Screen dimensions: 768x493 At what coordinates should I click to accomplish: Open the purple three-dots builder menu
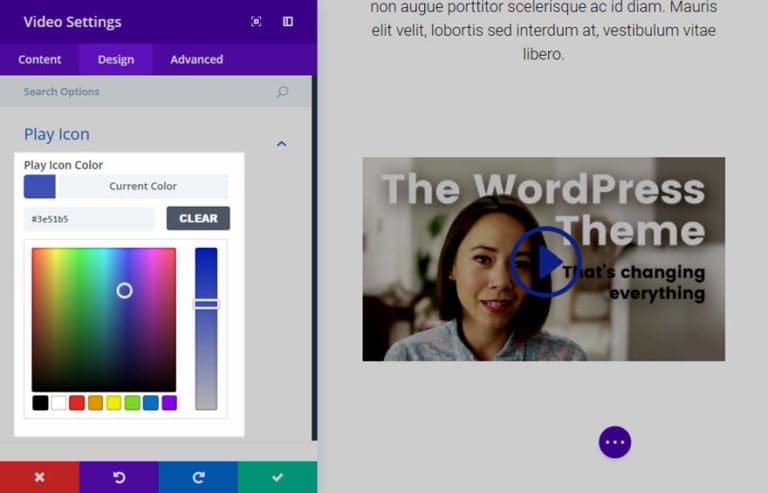614,442
